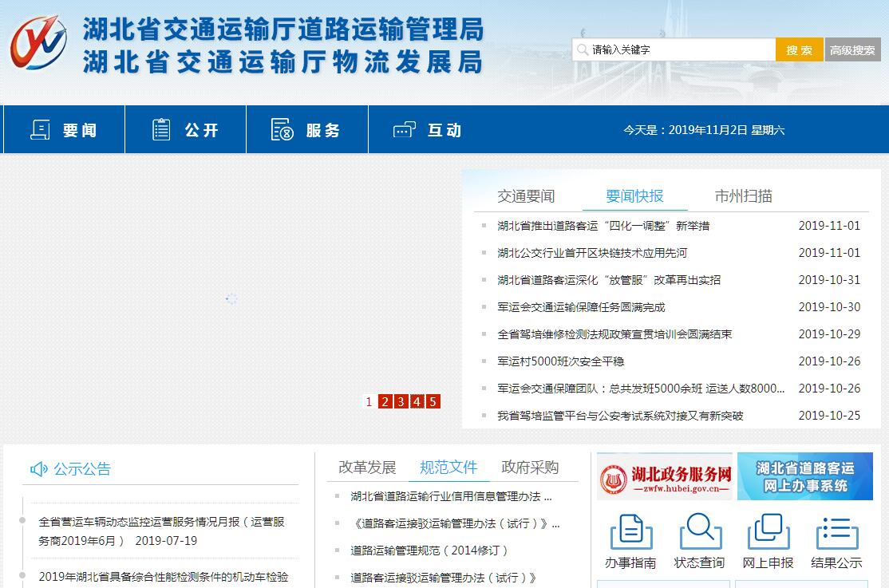Click the 互动 chat bubble icon

pyautogui.click(x=405, y=130)
